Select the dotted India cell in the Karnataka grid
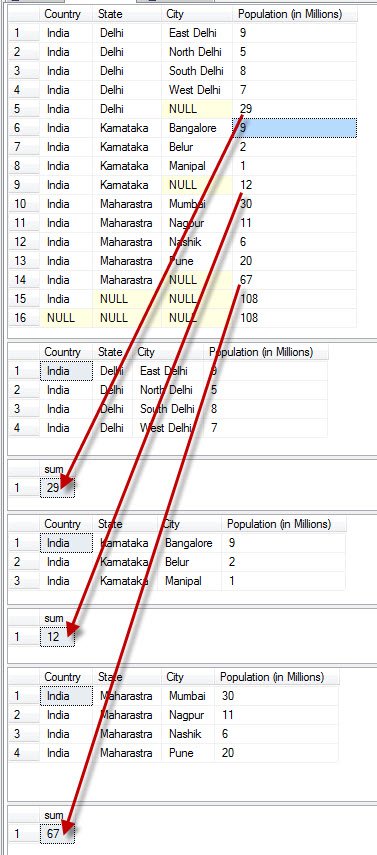 66,543
